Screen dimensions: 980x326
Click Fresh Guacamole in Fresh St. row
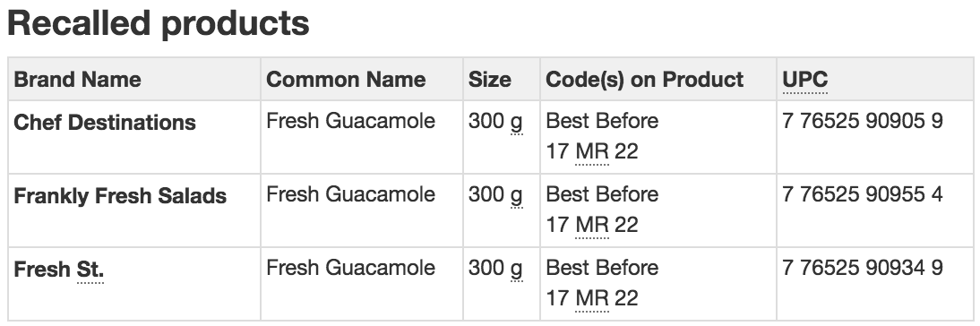click(350, 268)
